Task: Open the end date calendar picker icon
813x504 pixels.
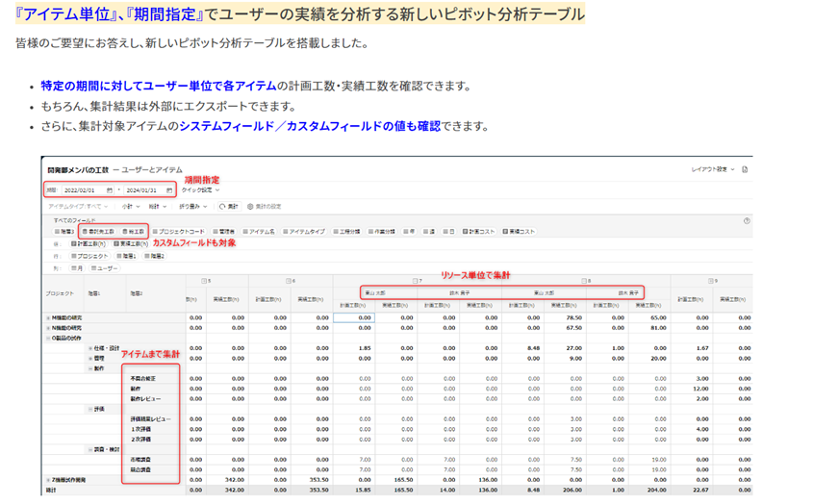Action: (x=169, y=190)
